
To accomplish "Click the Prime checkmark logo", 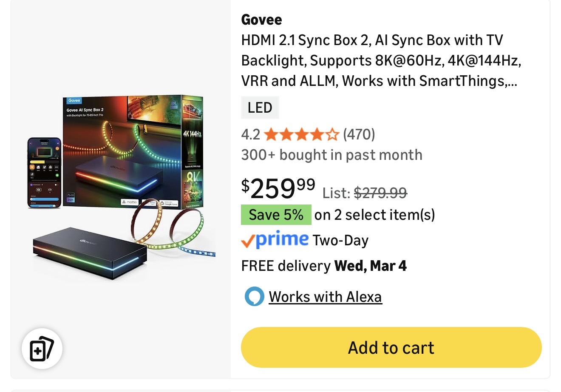I will click(275, 240).
